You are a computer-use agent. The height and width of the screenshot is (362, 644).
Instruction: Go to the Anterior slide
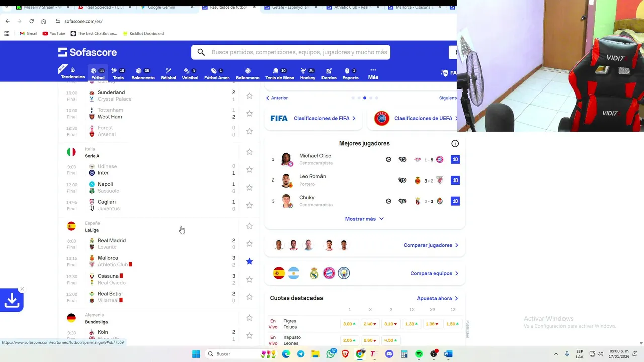277,98
